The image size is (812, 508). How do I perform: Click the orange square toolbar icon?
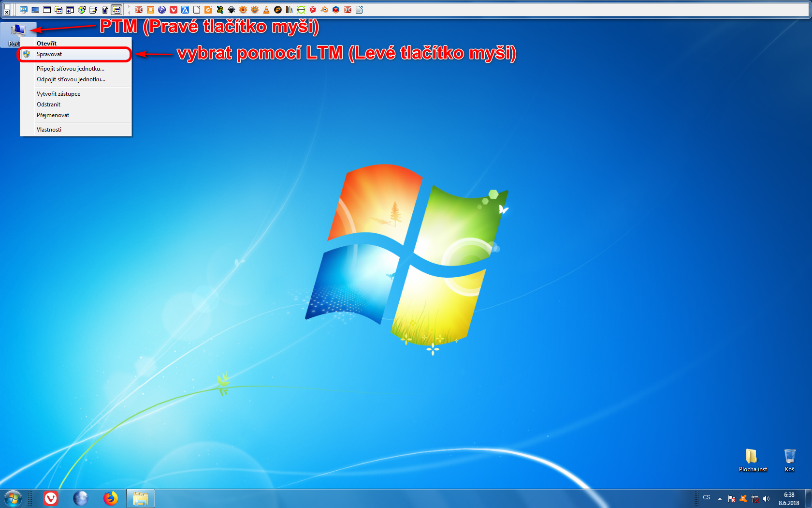[150, 10]
